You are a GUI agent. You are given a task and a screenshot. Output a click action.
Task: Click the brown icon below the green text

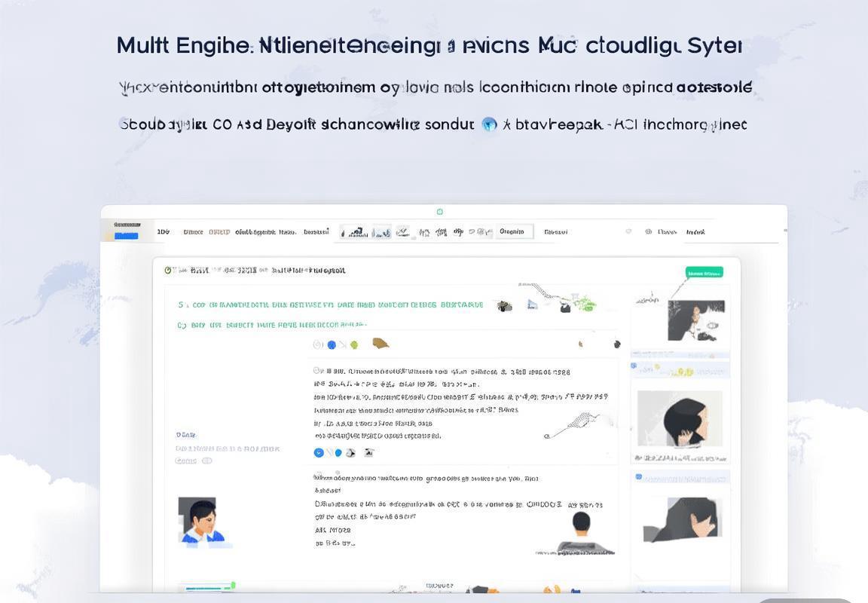tap(381, 343)
